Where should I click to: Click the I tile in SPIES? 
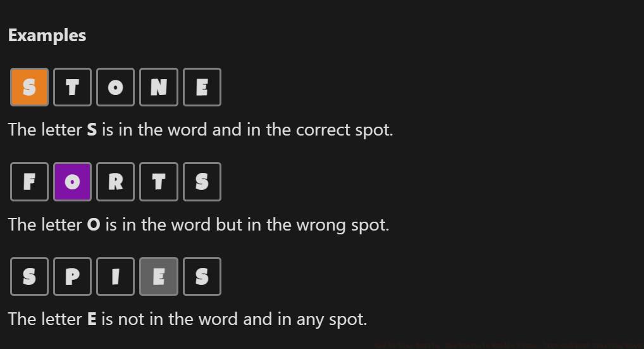click(x=115, y=276)
